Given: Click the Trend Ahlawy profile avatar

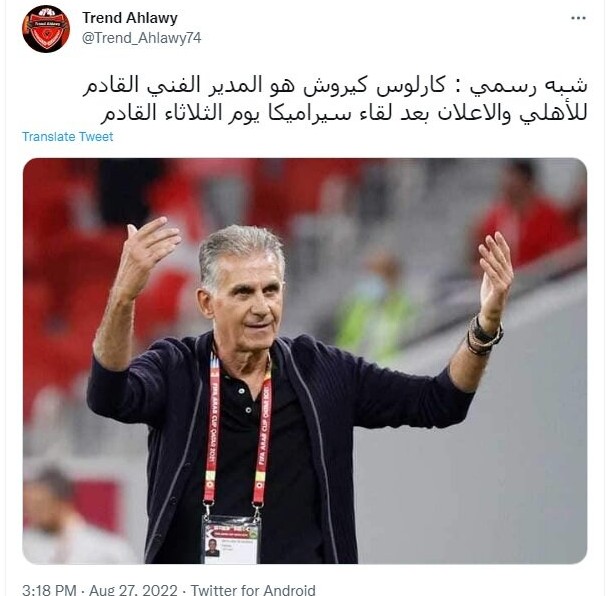Looking at the screenshot, I should pos(46,29).
